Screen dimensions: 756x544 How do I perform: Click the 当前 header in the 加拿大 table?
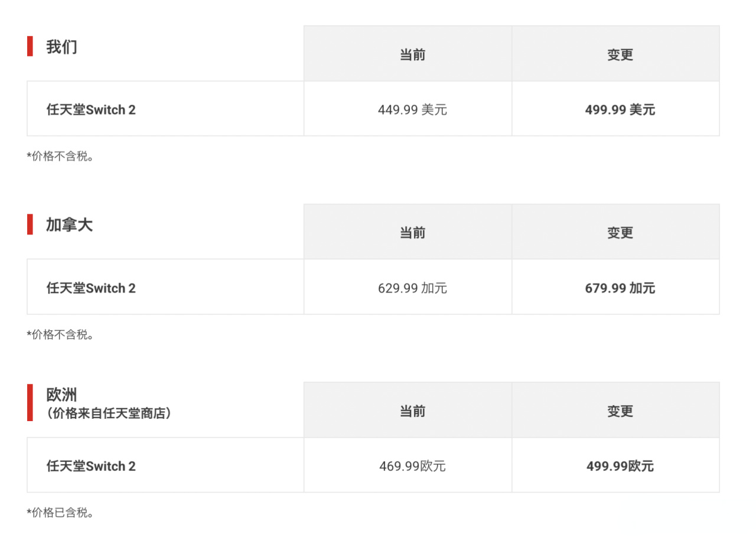point(412,233)
